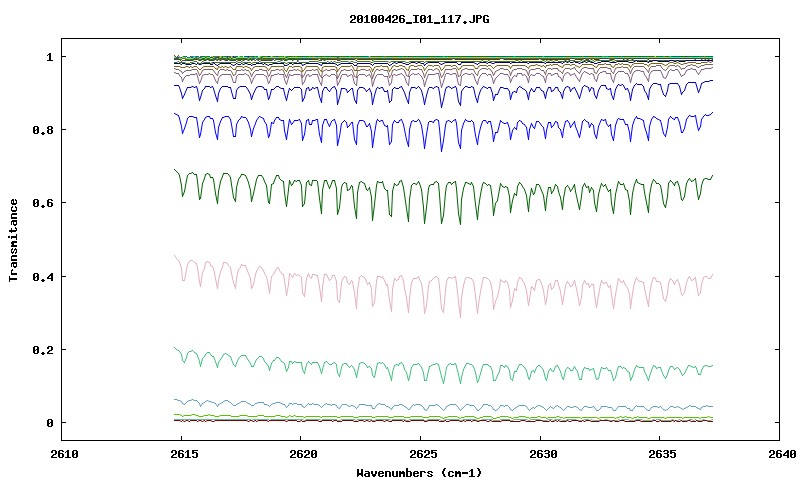Click the y-axis tick label 0.6
This screenshot has height=480, width=800.
coord(43,203)
